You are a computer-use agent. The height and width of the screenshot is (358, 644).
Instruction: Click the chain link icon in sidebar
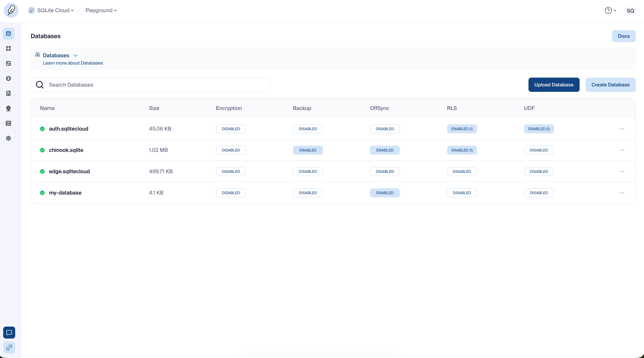point(9,348)
